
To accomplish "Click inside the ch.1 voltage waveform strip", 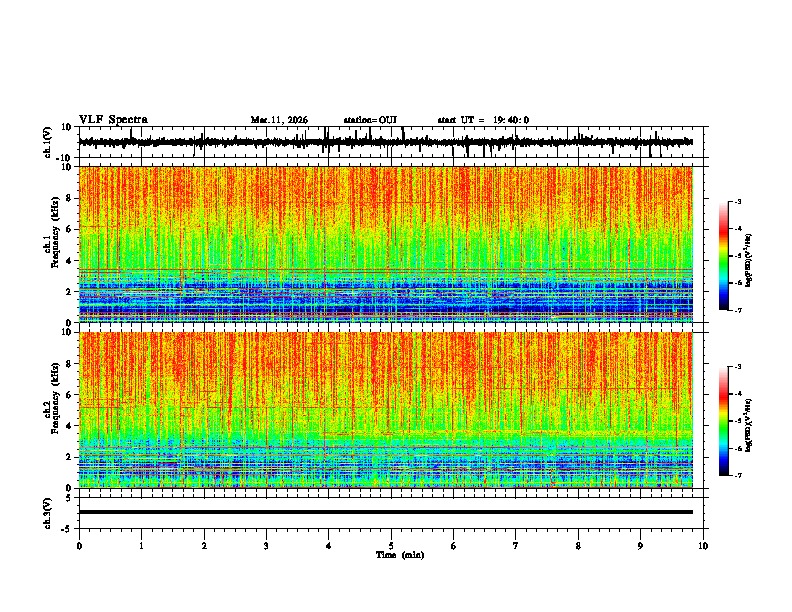I will coord(390,142).
